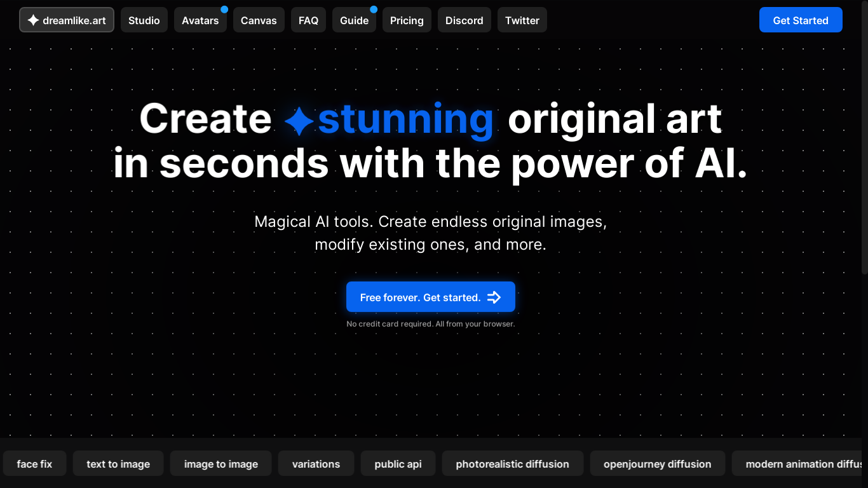Select 'photorealistic diffusion' tag
The image size is (868, 488).
512,464
